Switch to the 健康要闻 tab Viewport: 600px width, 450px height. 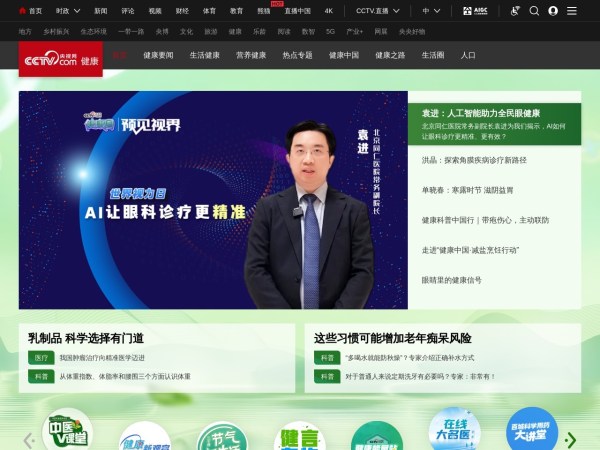[154, 55]
